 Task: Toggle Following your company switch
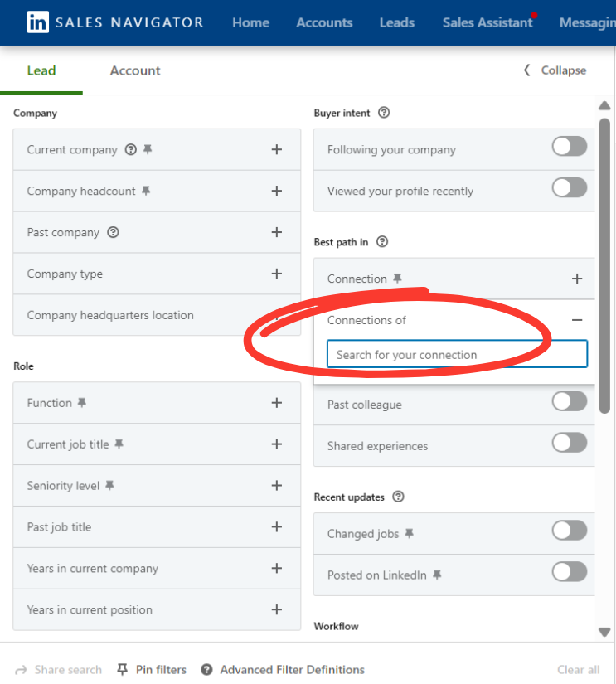[x=570, y=146]
